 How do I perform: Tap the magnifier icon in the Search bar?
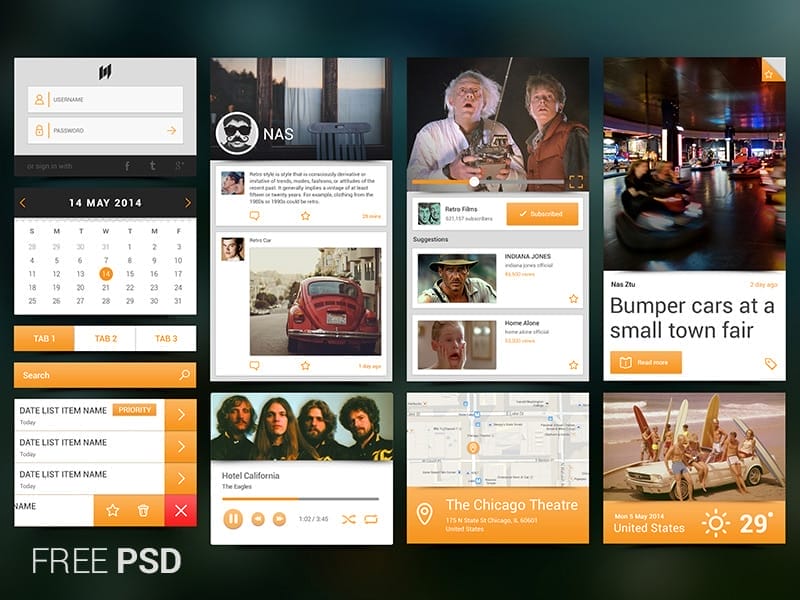(x=185, y=374)
